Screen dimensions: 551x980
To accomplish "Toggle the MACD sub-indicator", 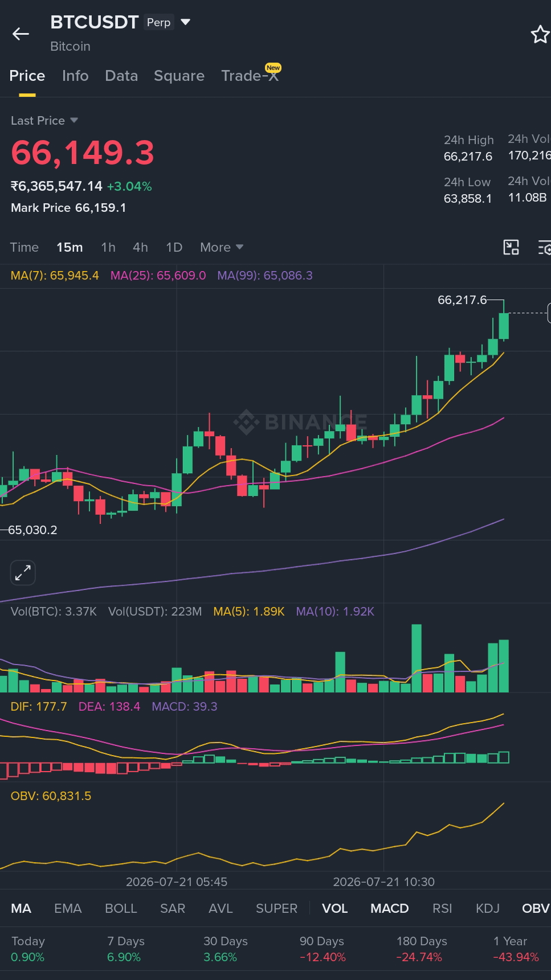I will click(389, 908).
